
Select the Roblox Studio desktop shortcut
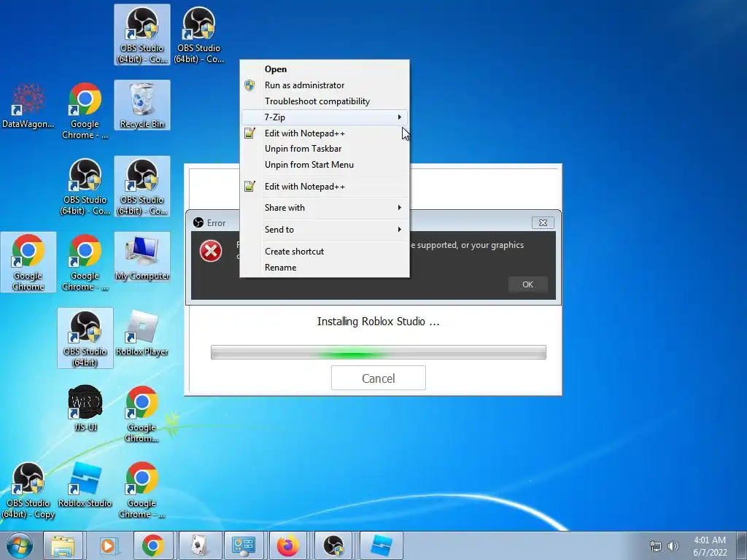(x=85, y=485)
